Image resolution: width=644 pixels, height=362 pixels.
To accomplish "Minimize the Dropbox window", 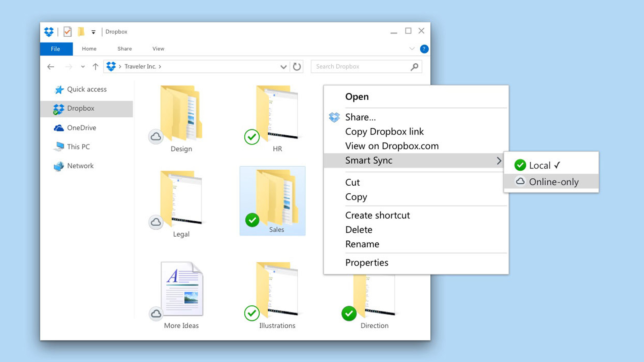I will pos(394,32).
